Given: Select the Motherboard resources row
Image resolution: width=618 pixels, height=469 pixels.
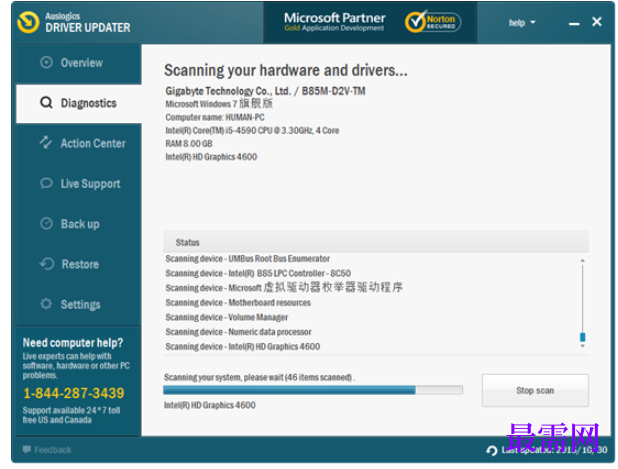Looking at the screenshot, I should pos(238,303).
